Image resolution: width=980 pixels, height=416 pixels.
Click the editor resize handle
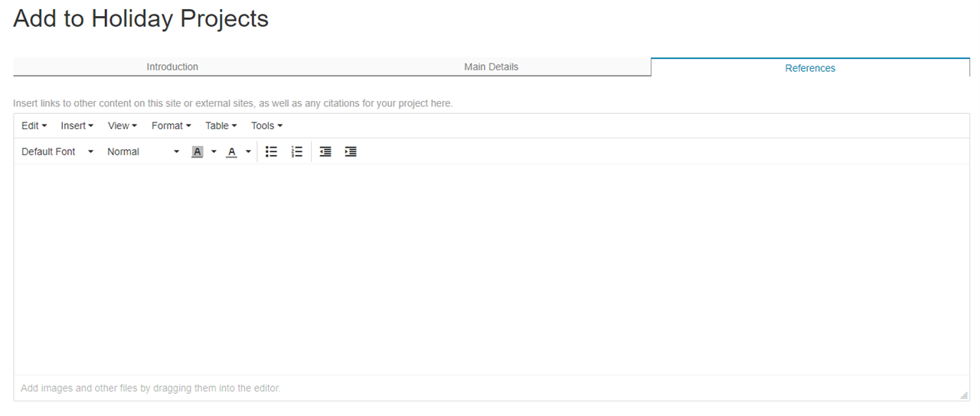pos(964,395)
